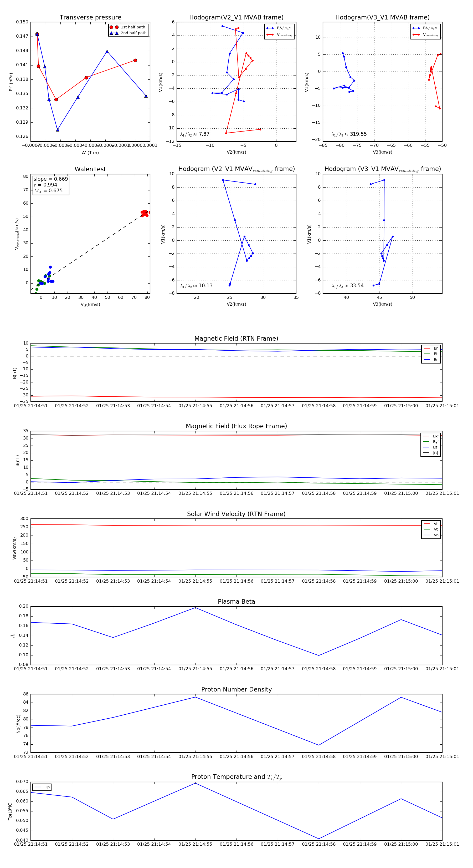Select the Bz' legend entry
Image resolution: width=473 pixels, height=868 pixels.
pyautogui.click(x=431, y=447)
